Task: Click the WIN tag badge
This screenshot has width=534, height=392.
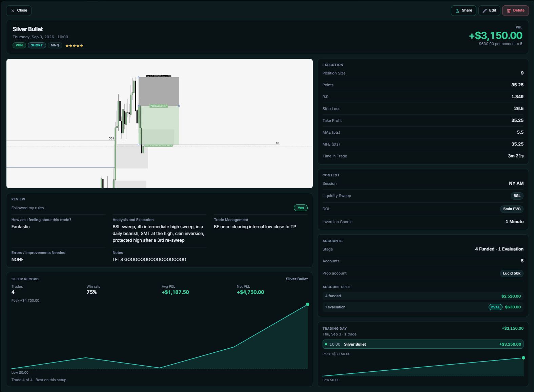Action: tap(19, 45)
